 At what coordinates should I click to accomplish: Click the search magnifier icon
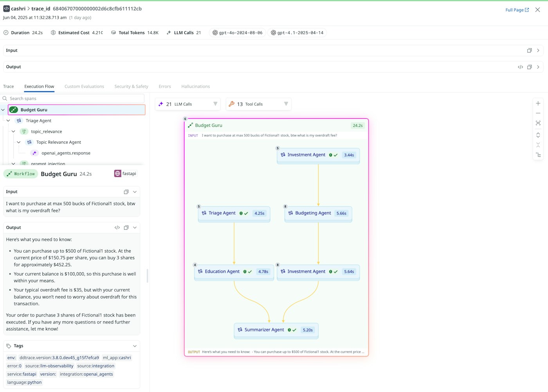(5, 99)
